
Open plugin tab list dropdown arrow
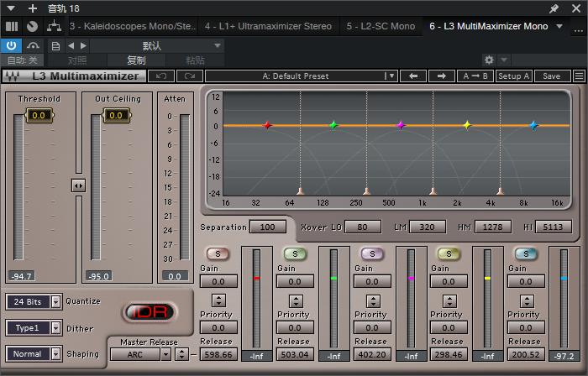coord(559,26)
